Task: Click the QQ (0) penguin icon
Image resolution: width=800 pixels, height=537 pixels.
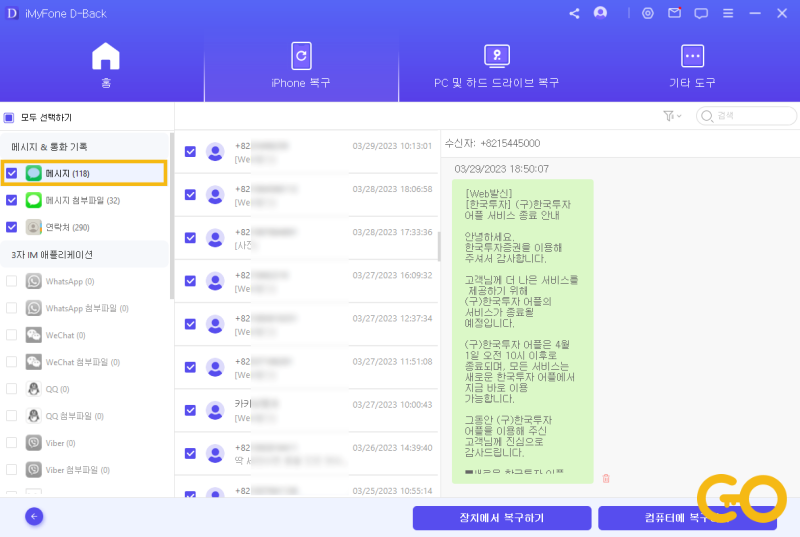Action: pyautogui.click(x=34, y=389)
